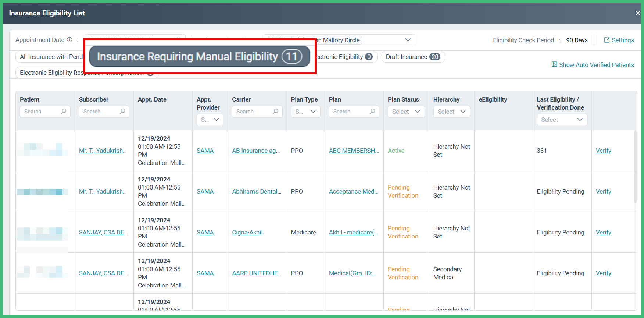Click Verify in the Abhiram's Dental row
Screen dimensions: 644x318
(x=603, y=191)
